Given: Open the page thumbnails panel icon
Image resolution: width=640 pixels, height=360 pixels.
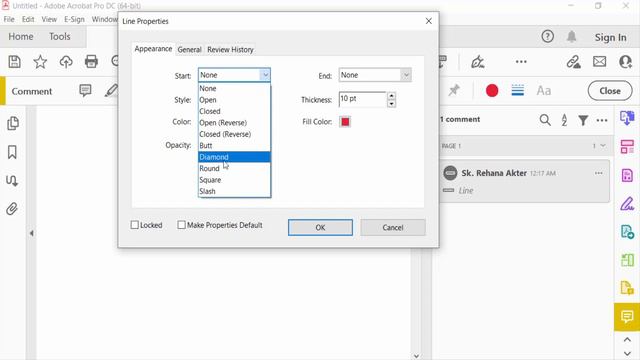Looking at the screenshot, I should pyautogui.click(x=13, y=123).
